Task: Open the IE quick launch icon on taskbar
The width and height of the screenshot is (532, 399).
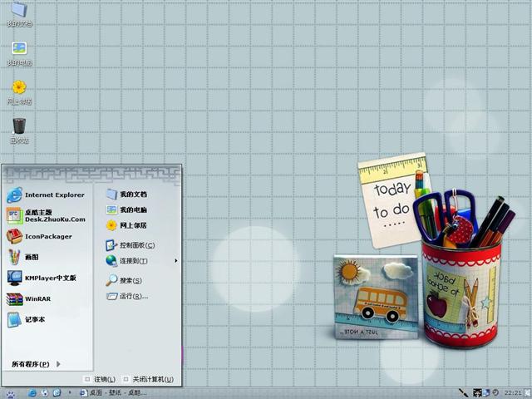Action: pyautogui.click(x=32, y=393)
